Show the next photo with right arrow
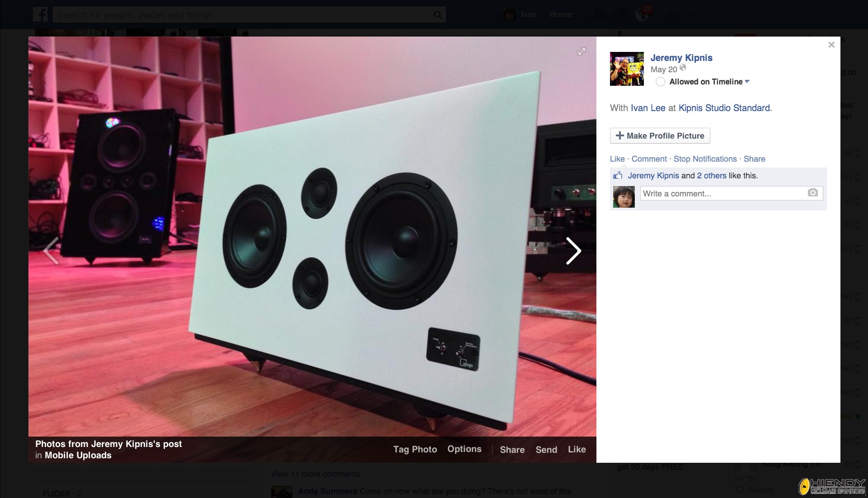The width and height of the screenshot is (868, 498). (x=573, y=251)
